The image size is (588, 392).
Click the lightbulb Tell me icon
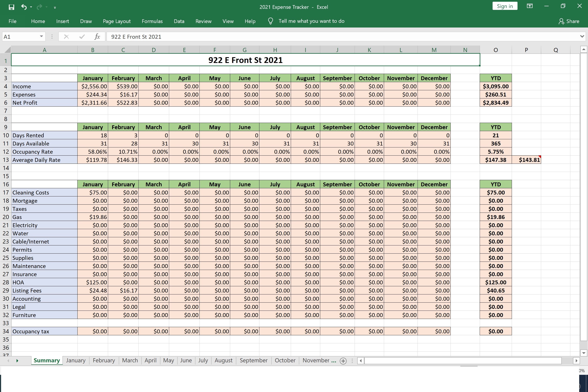pos(270,21)
